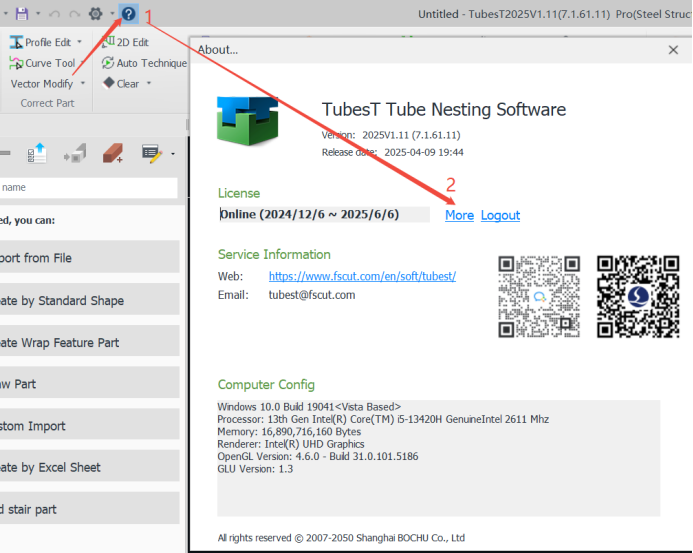Open the Save icon dropdown arrow

coord(38,14)
